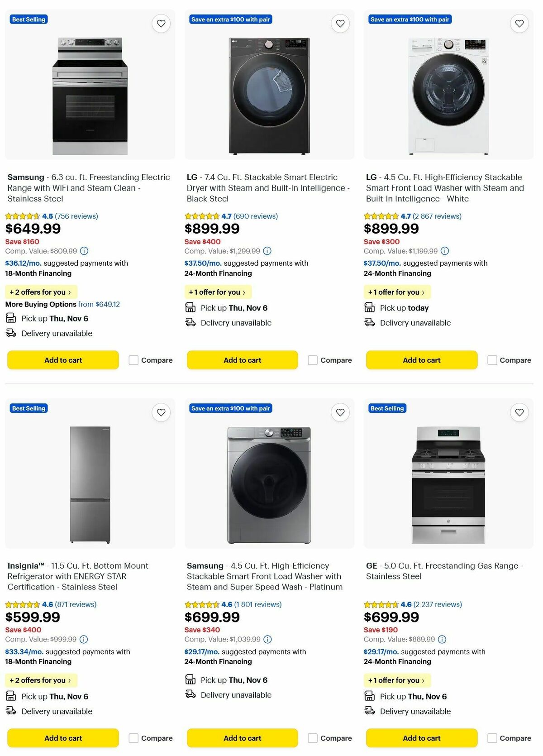The height and width of the screenshot is (756, 543).
Task: Open Comp. Value info tooltip for Samsung range
Action: [84, 251]
